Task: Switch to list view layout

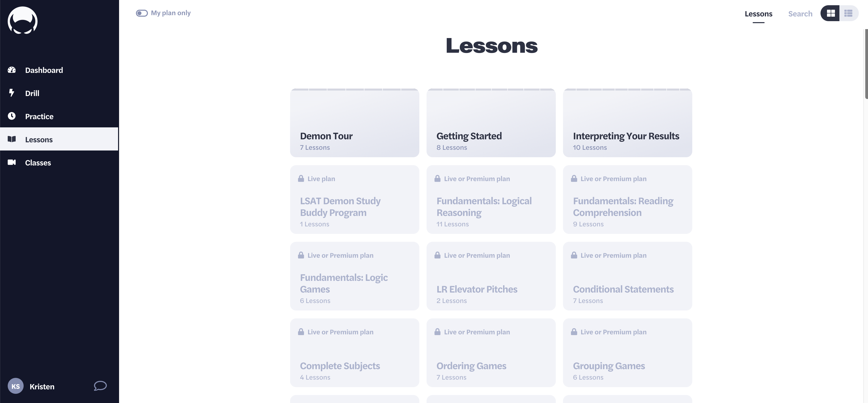Action: pos(848,13)
